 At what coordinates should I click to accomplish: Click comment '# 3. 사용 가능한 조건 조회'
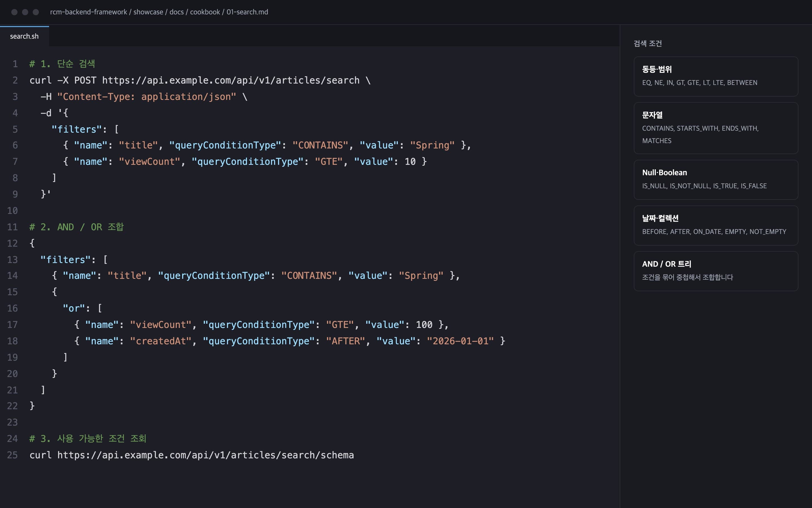pyautogui.click(x=88, y=439)
